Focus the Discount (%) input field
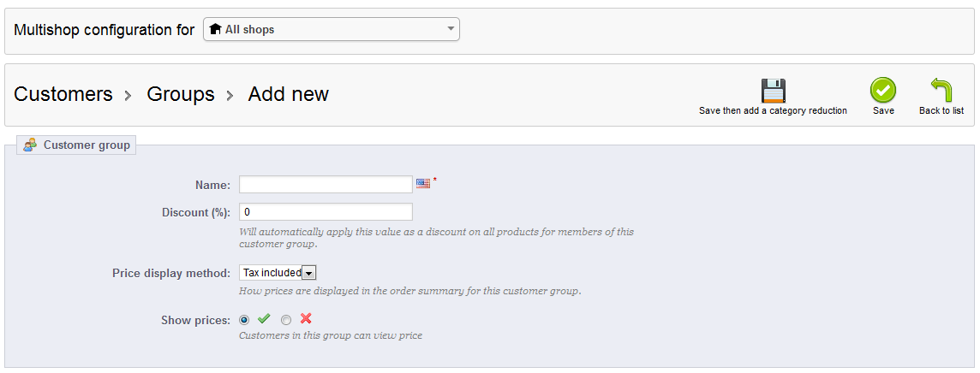This screenshot has width=980, height=373. (x=326, y=211)
